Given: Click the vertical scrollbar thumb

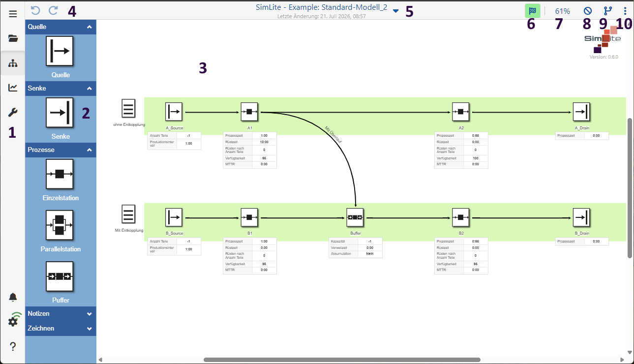Looking at the screenshot, I should click(630, 188).
